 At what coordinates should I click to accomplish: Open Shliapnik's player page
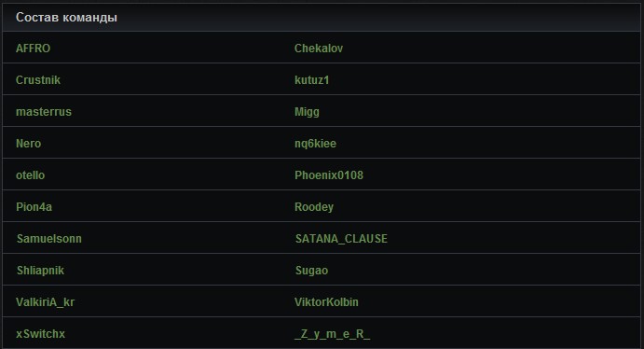tap(40, 271)
